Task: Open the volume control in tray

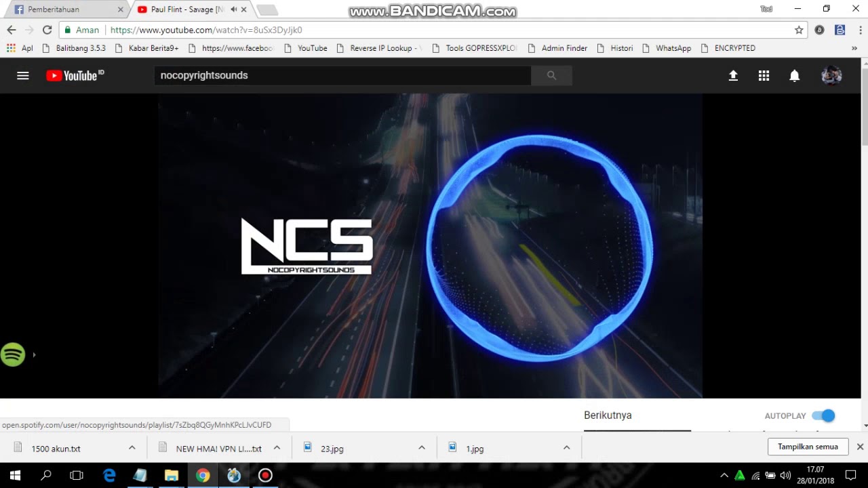Action: pyautogui.click(x=785, y=475)
